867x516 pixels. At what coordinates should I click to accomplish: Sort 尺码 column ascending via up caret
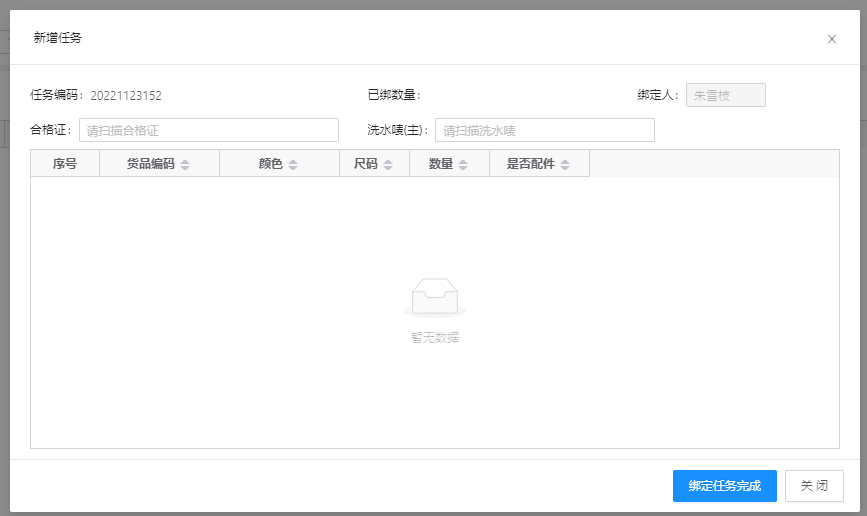[388, 161]
